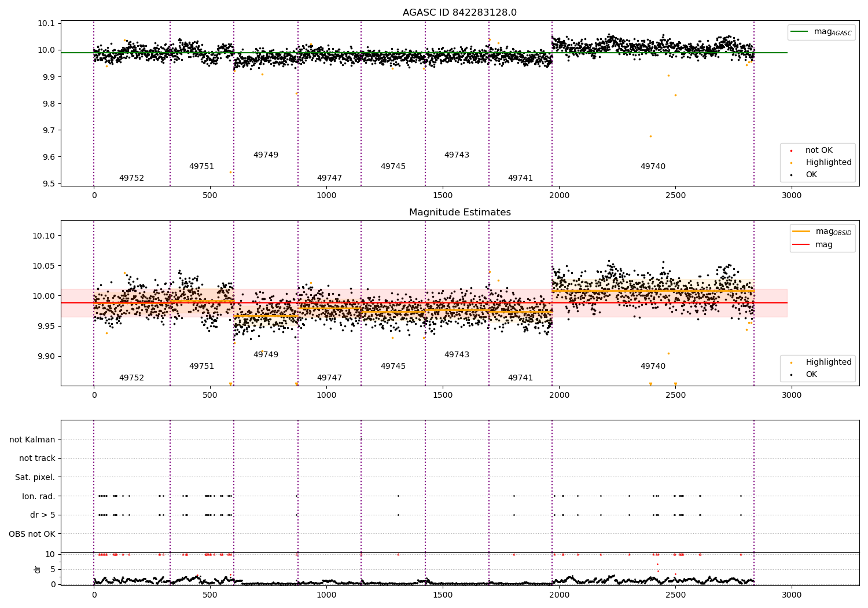Screen dimensions: 868x608
Task: Click the 9.7 y-tick in top plot
Action: click(49, 130)
